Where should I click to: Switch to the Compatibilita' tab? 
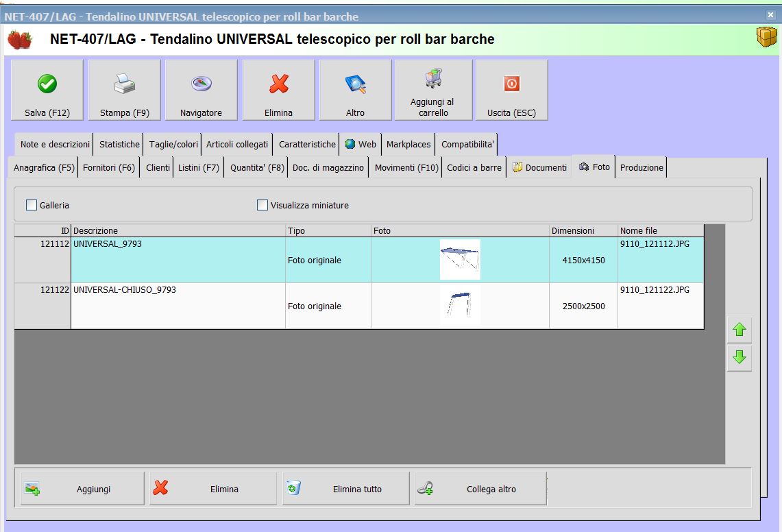click(467, 144)
